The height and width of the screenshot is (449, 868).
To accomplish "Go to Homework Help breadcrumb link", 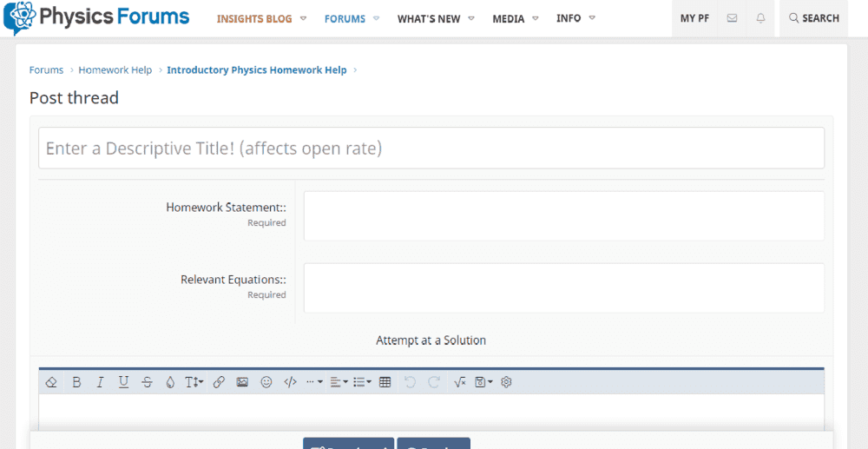I will tap(115, 70).
